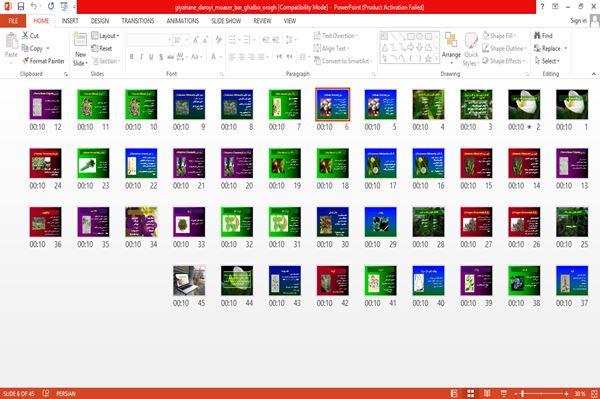Select slide 37 thumbnail
Screen dimensions: 600x399
coord(572,281)
